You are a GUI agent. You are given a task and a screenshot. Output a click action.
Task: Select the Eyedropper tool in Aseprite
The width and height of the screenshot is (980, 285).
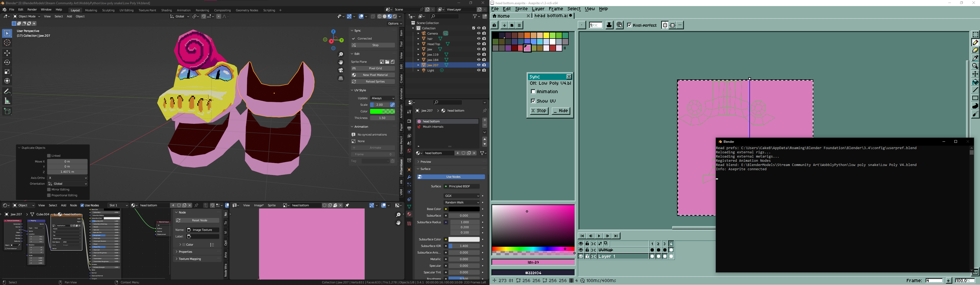[975, 58]
